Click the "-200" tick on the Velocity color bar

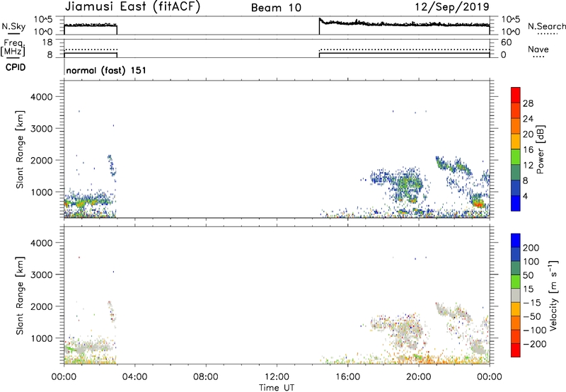point(535,344)
